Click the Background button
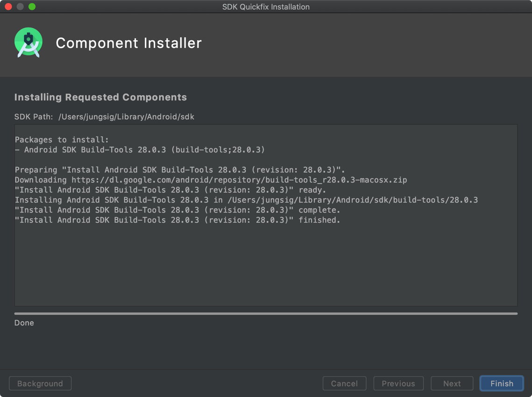Viewport: 532px width, 397px height. (40, 383)
